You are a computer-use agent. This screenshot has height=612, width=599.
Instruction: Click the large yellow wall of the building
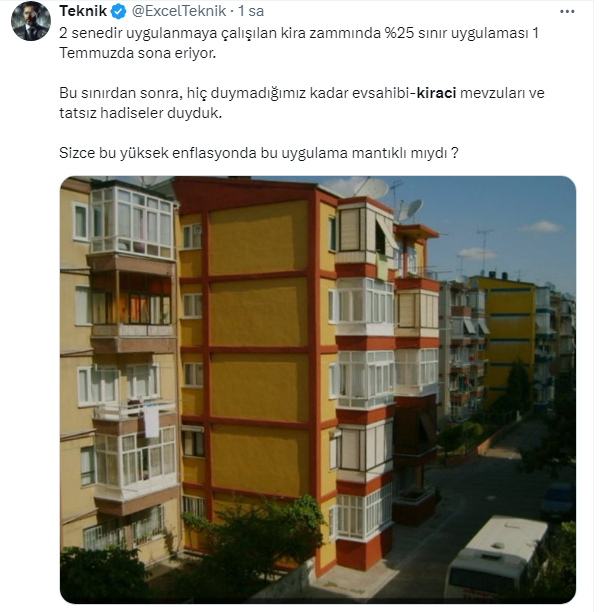(x=259, y=347)
